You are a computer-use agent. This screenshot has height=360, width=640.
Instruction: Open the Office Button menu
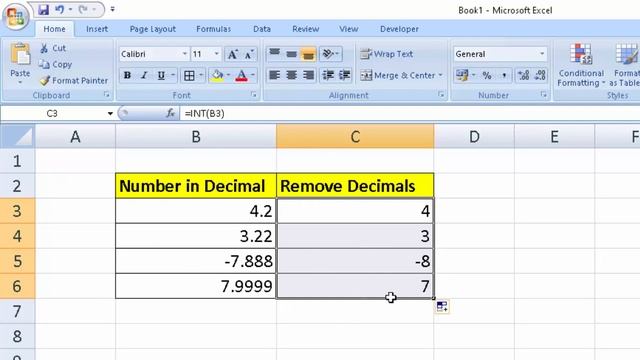[16, 16]
